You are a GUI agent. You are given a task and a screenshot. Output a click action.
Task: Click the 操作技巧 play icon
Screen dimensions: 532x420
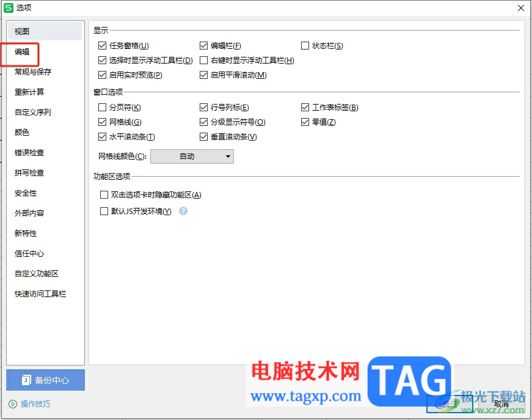click(x=13, y=404)
